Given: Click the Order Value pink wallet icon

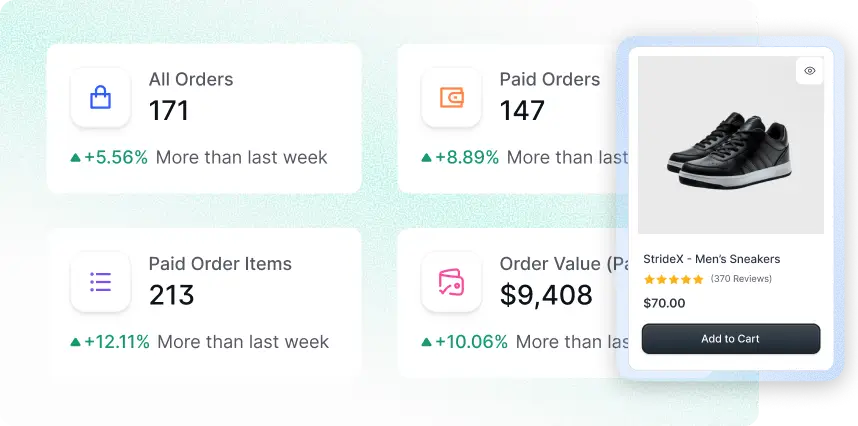Looking at the screenshot, I should pos(452,282).
